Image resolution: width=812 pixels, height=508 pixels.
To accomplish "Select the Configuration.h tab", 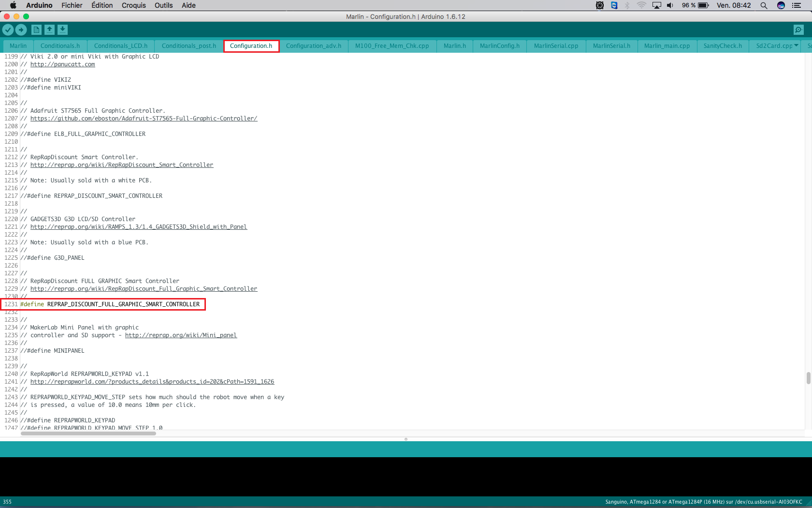I will click(251, 46).
